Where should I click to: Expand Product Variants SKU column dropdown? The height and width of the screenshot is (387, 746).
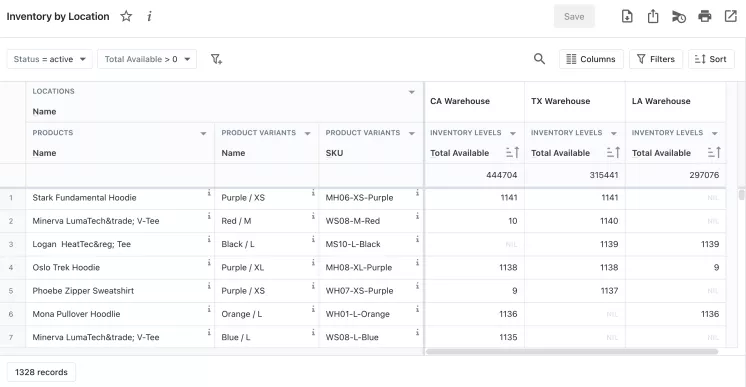click(412, 133)
